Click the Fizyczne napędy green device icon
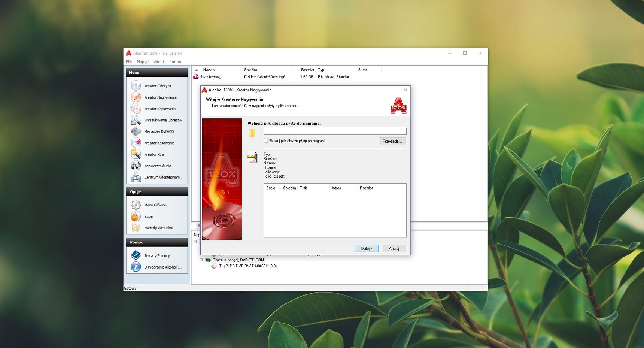 point(208,260)
